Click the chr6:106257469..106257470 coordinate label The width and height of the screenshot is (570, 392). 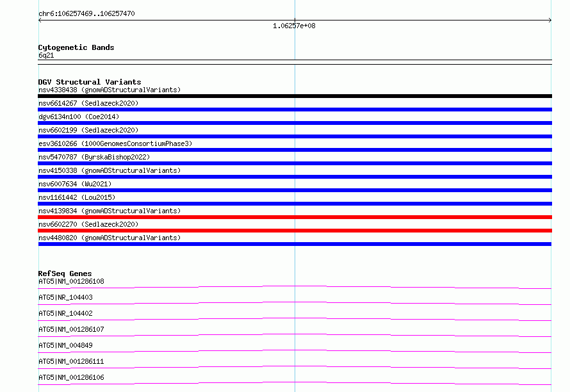coord(86,14)
